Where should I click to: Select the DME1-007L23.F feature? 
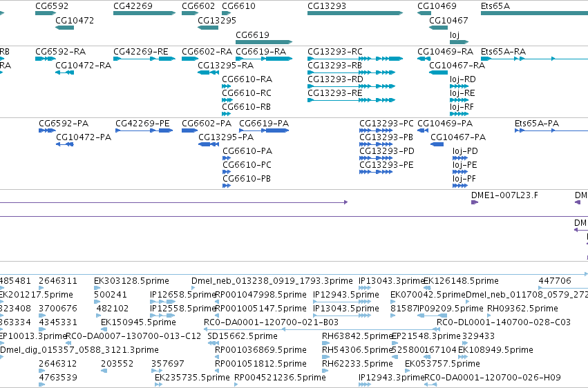pyautogui.click(x=504, y=195)
